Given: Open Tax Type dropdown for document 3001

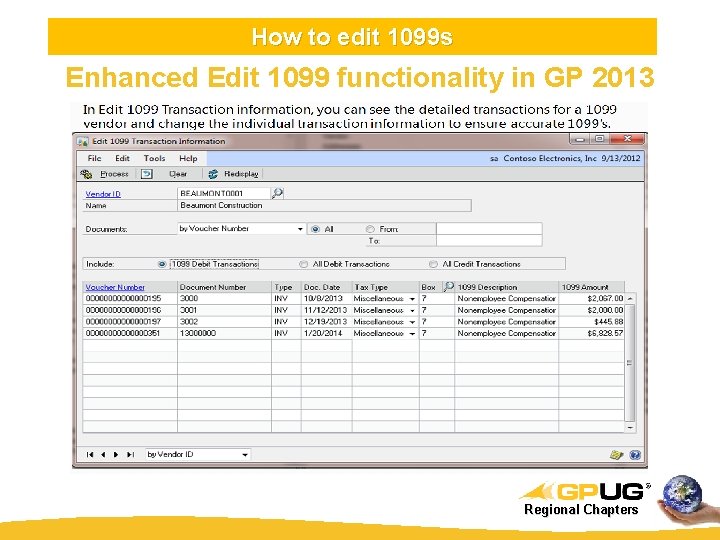Looking at the screenshot, I should pos(412,310).
